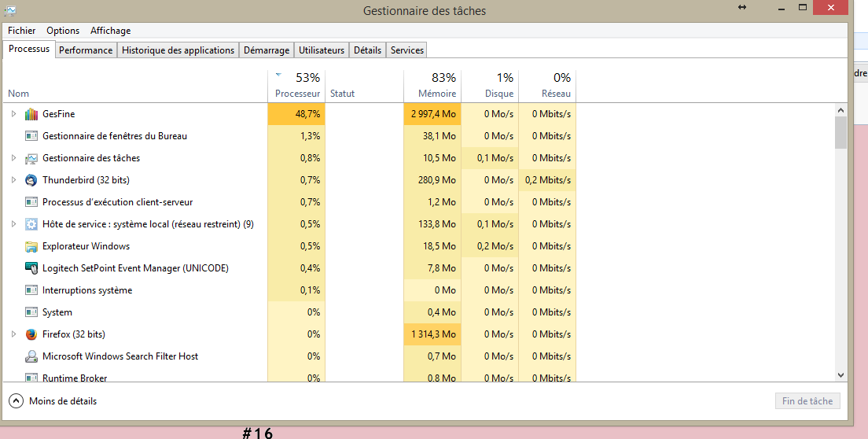Switch to the Performance tab
868x439 pixels.
click(86, 50)
